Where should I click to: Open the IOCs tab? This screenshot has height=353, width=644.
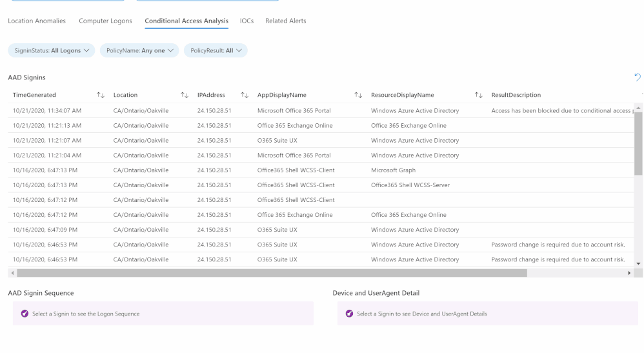tap(247, 21)
